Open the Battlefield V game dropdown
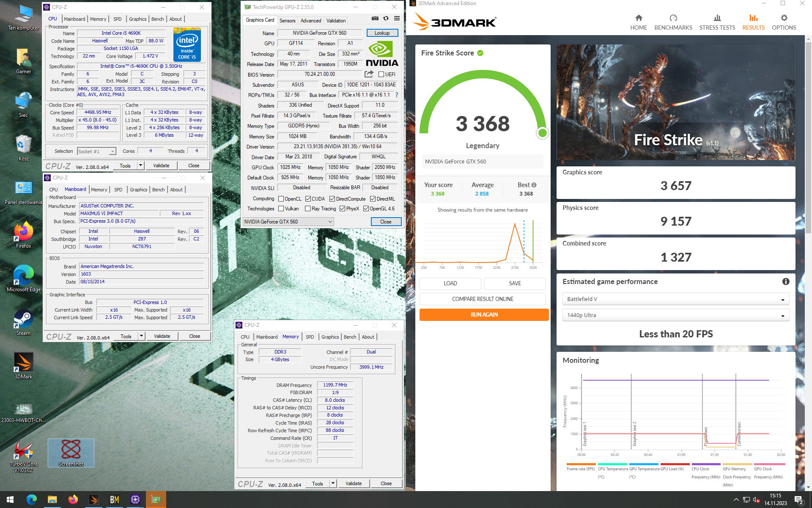The width and height of the screenshot is (812, 508). pos(675,299)
